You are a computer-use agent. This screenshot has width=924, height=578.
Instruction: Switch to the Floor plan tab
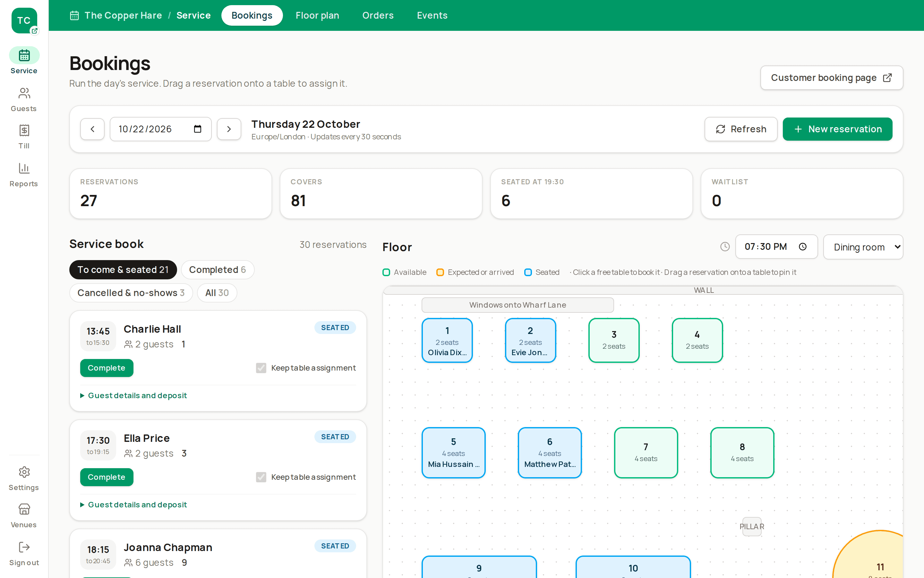(x=317, y=15)
